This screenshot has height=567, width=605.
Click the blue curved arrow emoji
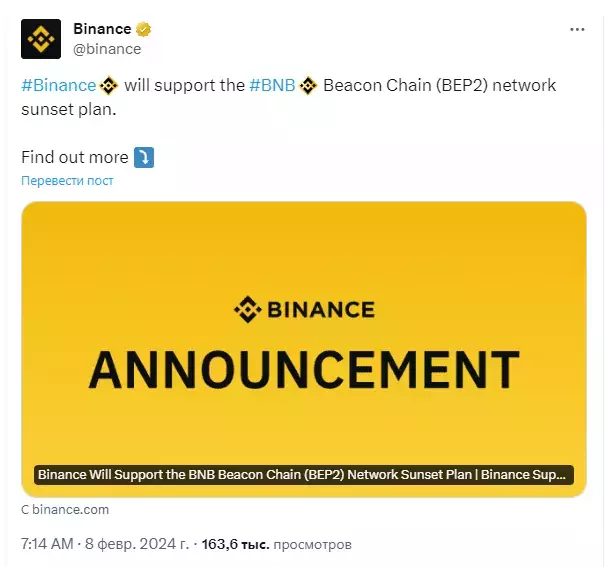(144, 157)
